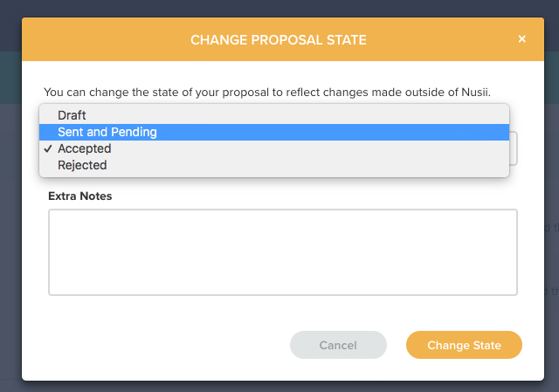Click the state select box edge behind the list
This screenshot has height=392, width=559.
(514, 148)
